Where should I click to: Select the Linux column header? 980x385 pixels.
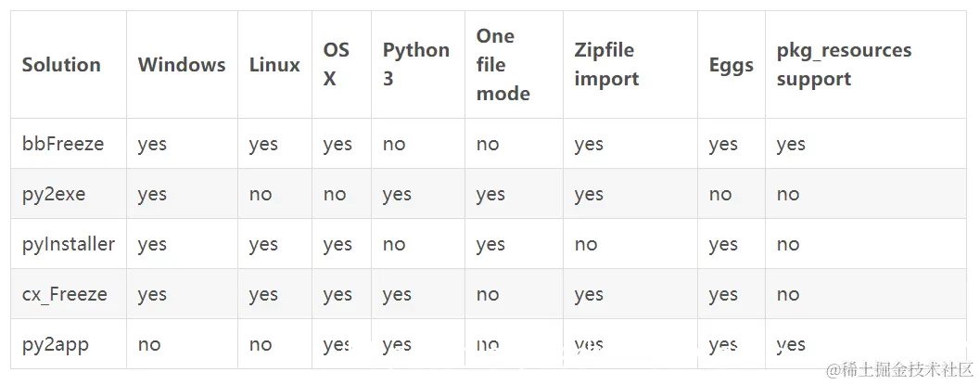274,65
